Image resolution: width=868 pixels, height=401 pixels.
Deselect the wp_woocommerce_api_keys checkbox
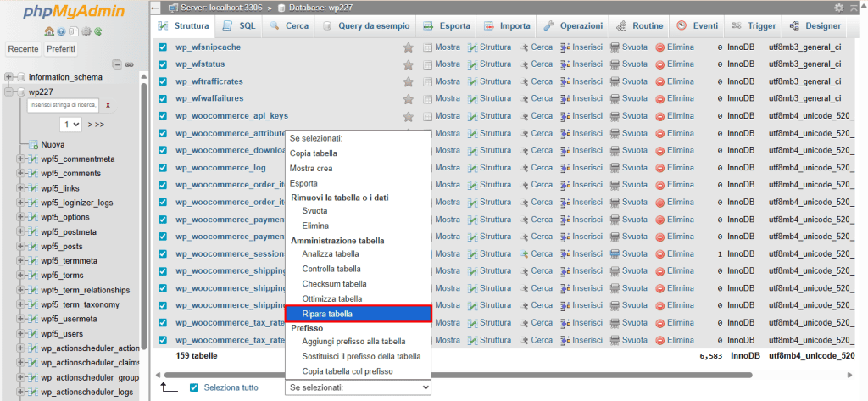click(x=162, y=116)
